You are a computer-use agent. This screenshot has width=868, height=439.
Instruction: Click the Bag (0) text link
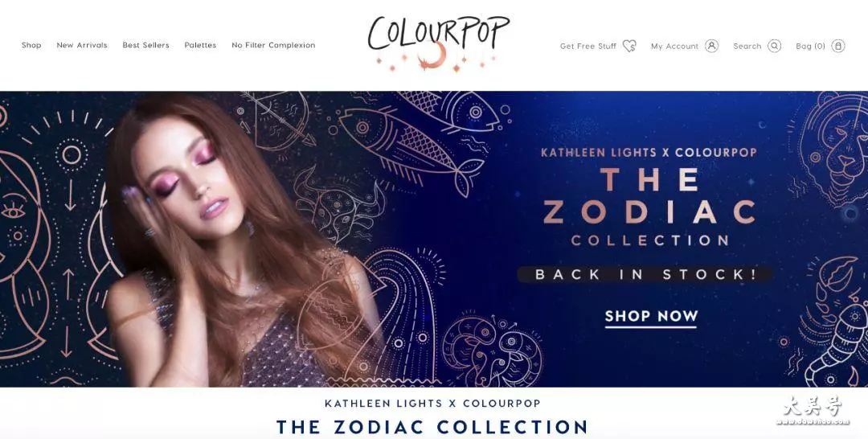point(810,47)
